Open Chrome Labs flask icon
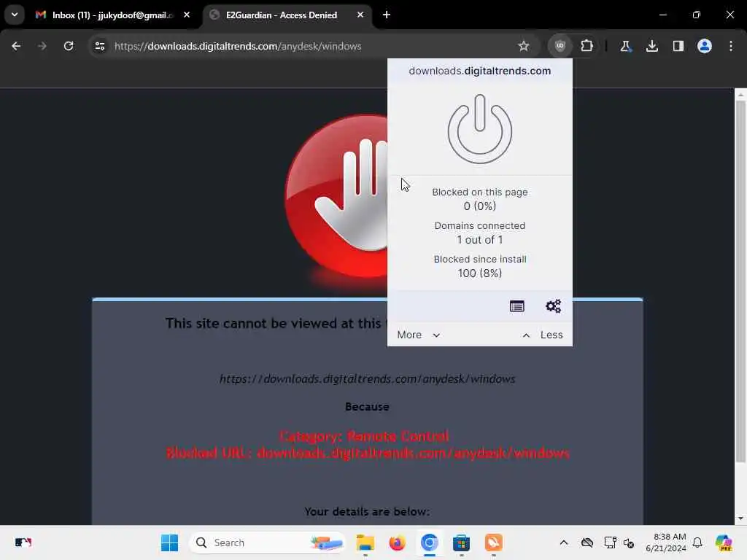The image size is (747, 560). pyautogui.click(x=625, y=46)
